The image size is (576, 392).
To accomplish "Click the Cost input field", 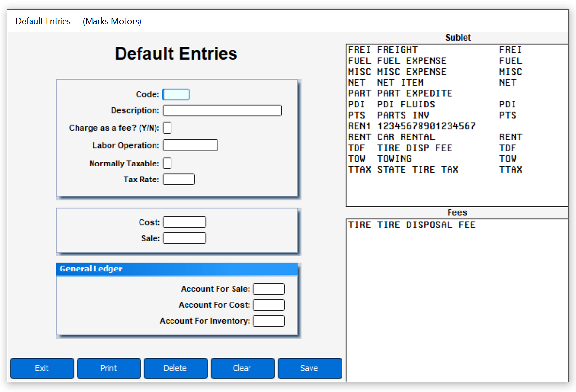I will coord(185,222).
